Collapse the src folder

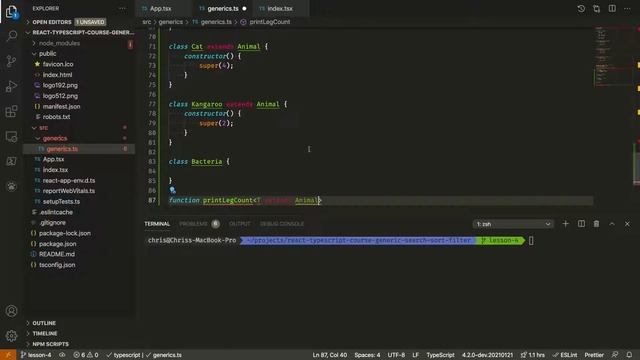[x=43, y=128]
